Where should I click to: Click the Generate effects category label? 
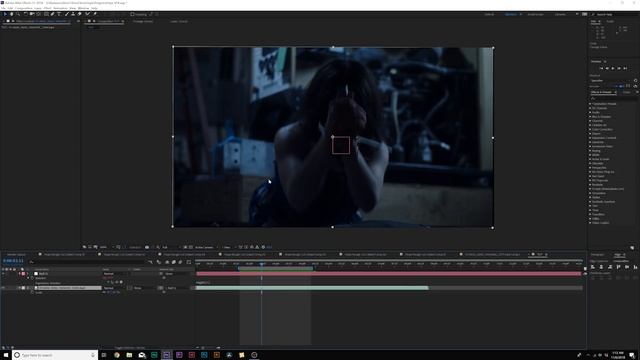(598, 142)
